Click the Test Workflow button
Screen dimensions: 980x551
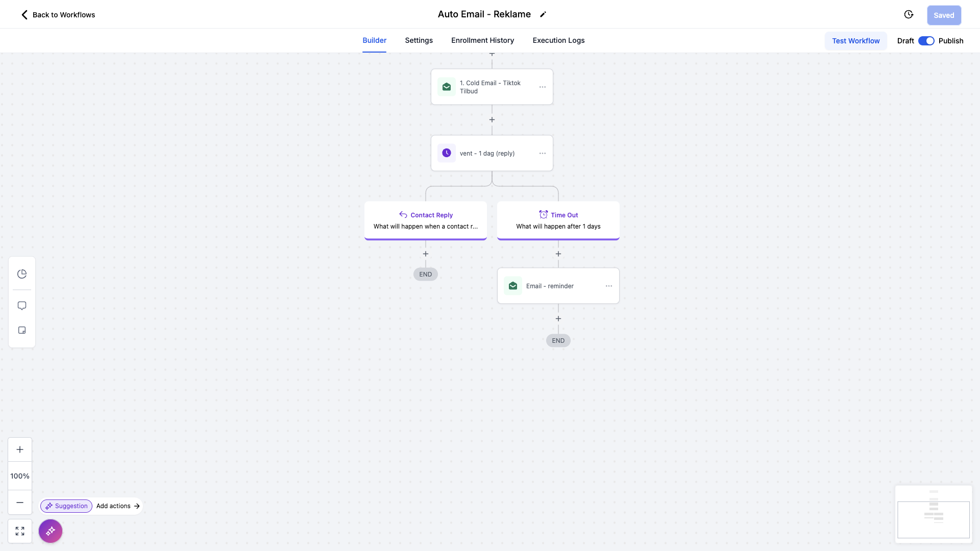click(x=855, y=41)
